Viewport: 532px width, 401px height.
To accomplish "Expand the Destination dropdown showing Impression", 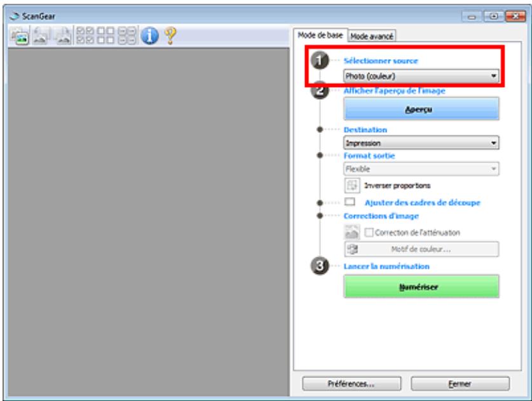I will [421, 143].
